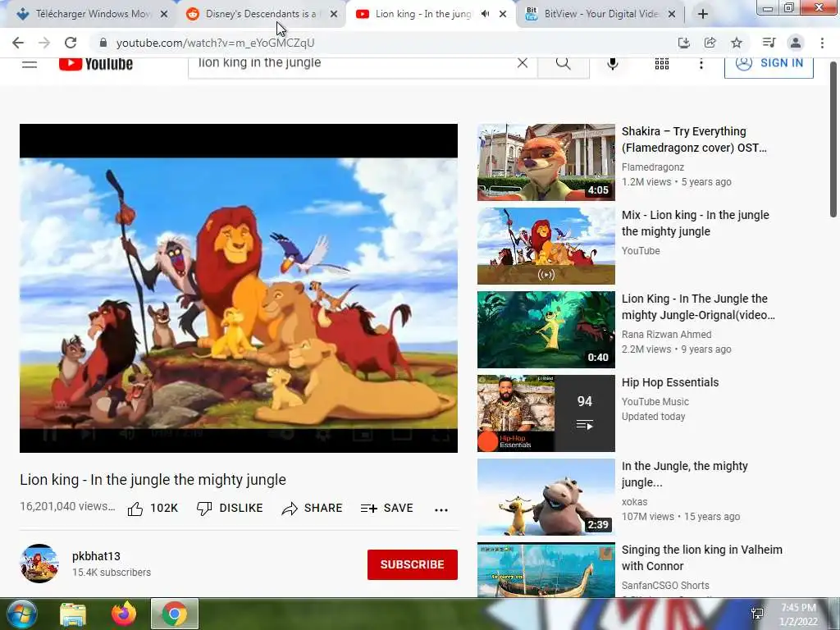Open In the Jungle xokas video thumbnail
The image size is (840, 630).
pyautogui.click(x=546, y=496)
